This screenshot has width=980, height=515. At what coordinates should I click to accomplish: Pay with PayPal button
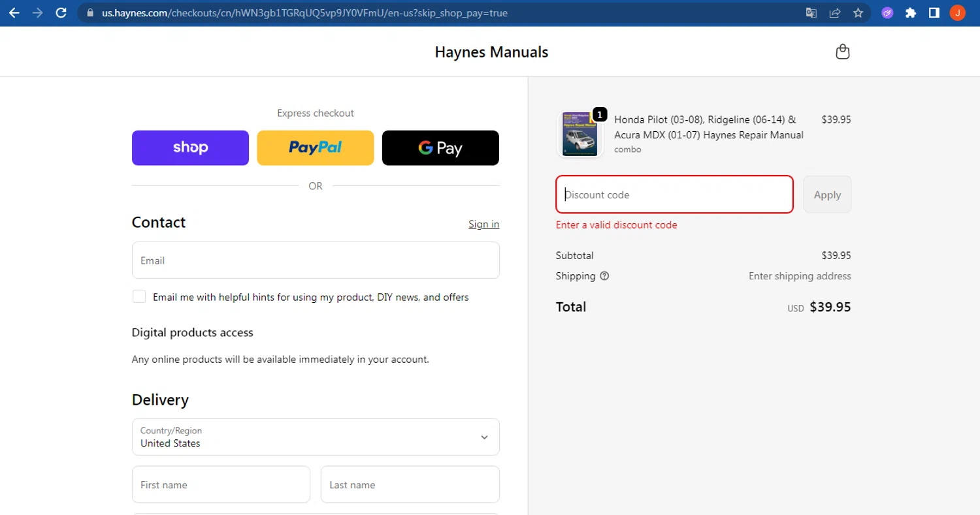(x=316, y=148)
